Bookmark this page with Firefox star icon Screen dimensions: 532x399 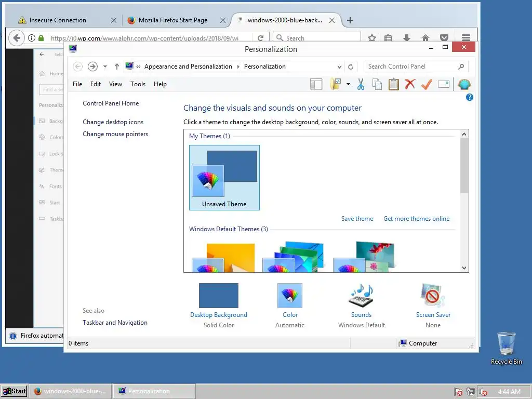(372, 37)
